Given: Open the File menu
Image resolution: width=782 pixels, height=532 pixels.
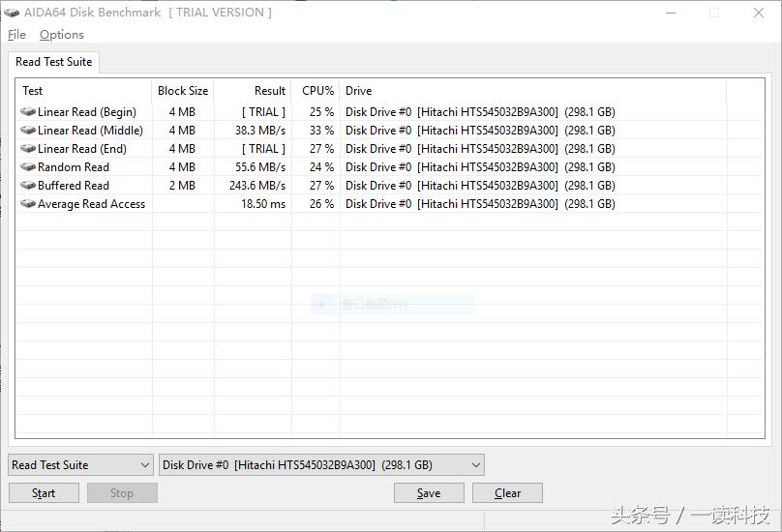Looking at the screenshot, I should point(17,35).
